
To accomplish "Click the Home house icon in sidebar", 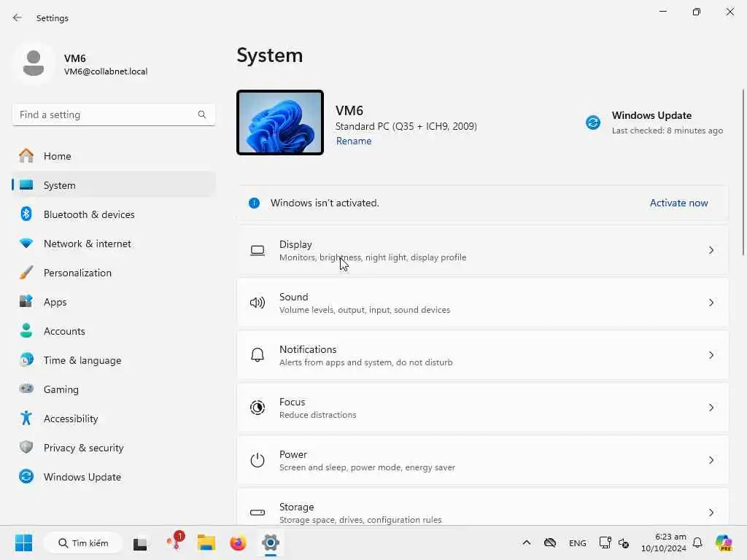I will (26, 156).
